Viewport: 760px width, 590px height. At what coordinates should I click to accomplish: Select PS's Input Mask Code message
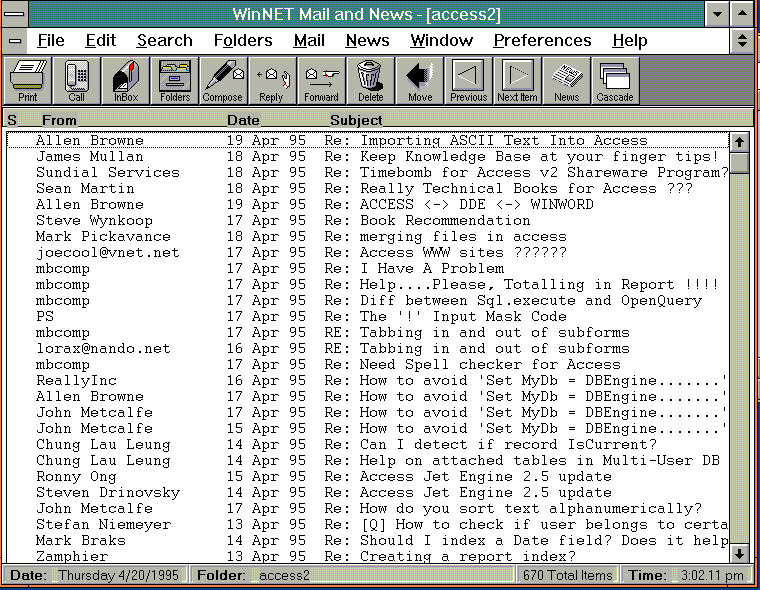367,316
